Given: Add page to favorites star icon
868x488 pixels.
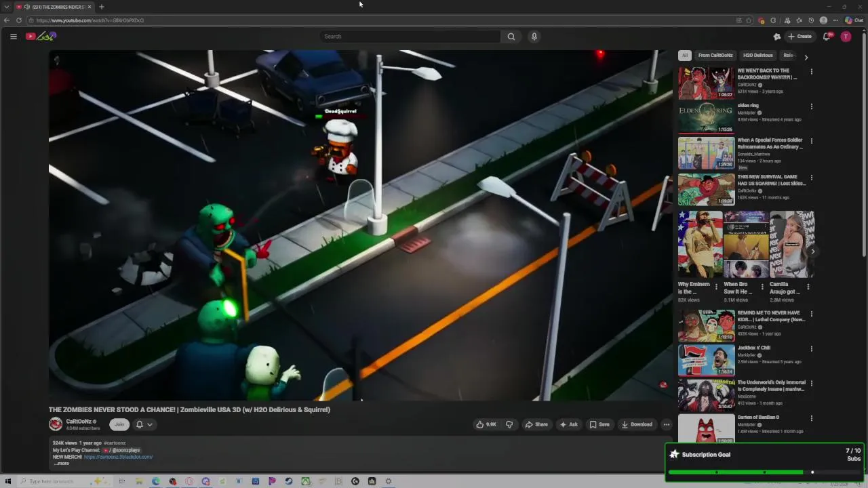Looking at the screenshot, I should [x=749, y=20].
